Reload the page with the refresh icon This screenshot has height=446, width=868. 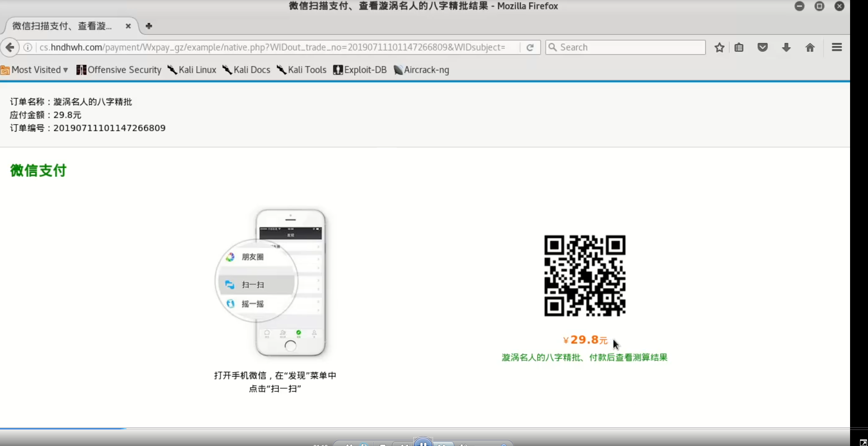(x=530, y=47)
